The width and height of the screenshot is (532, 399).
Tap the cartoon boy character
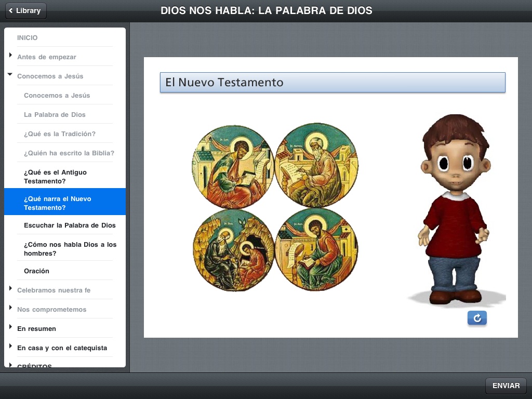(x=455, y=209)
